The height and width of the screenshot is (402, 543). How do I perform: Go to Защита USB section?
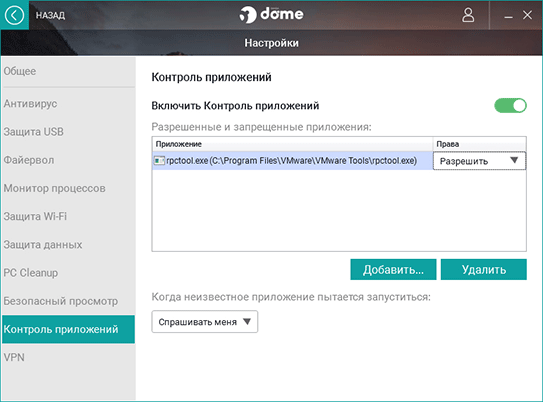click(x=34, y=132)
